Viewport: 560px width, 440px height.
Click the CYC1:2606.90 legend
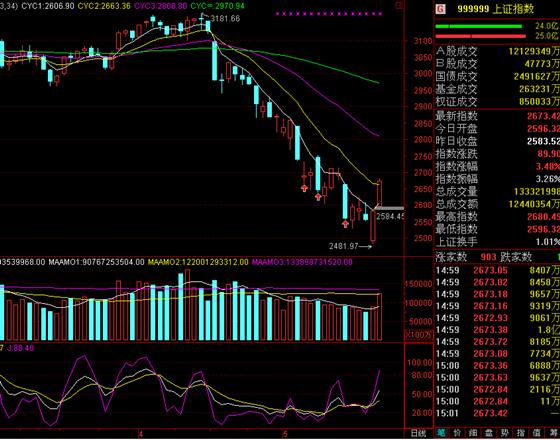(x=48, y=6)
